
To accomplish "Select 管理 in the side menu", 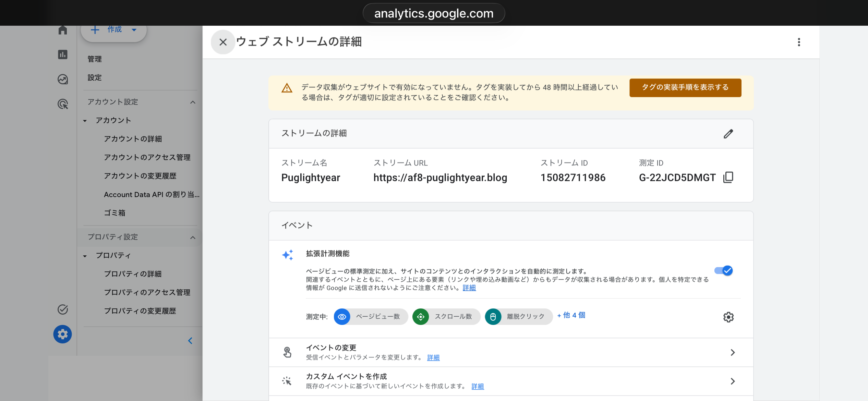I will pyautogui.click(x=95, y=59).
